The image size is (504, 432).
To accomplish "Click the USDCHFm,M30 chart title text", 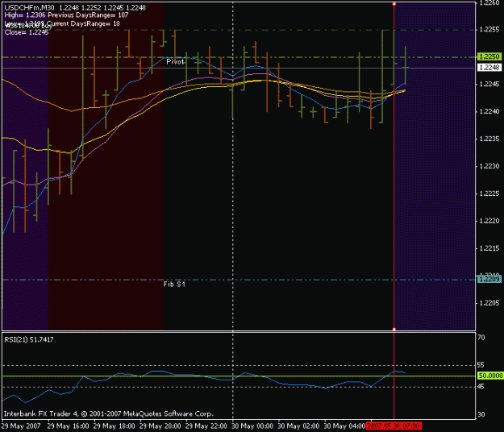I will click(x=29, y=7).
